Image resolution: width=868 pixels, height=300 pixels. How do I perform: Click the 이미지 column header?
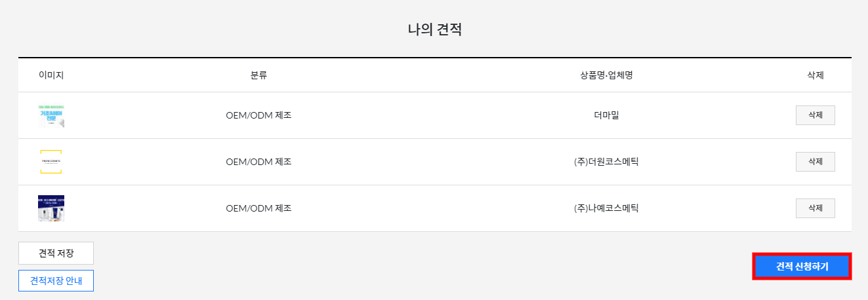tap(51, 75)
